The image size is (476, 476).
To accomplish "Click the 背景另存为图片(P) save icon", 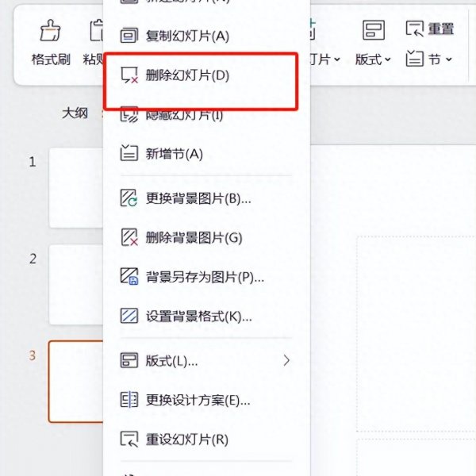I will [x=129, y=276].
